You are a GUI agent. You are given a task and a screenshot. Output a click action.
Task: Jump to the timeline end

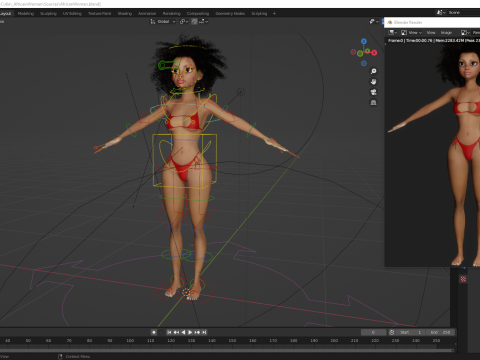click(x=204, y=332)
